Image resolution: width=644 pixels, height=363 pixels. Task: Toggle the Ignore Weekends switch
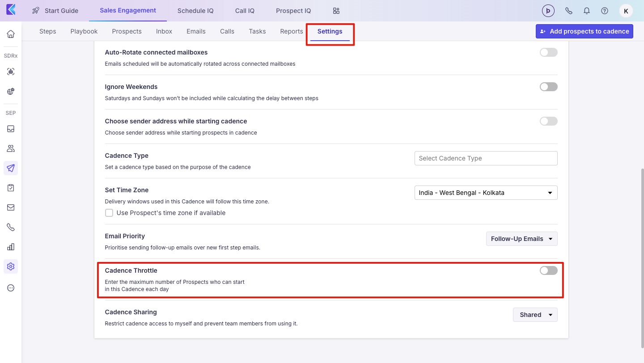pos(549,87)
